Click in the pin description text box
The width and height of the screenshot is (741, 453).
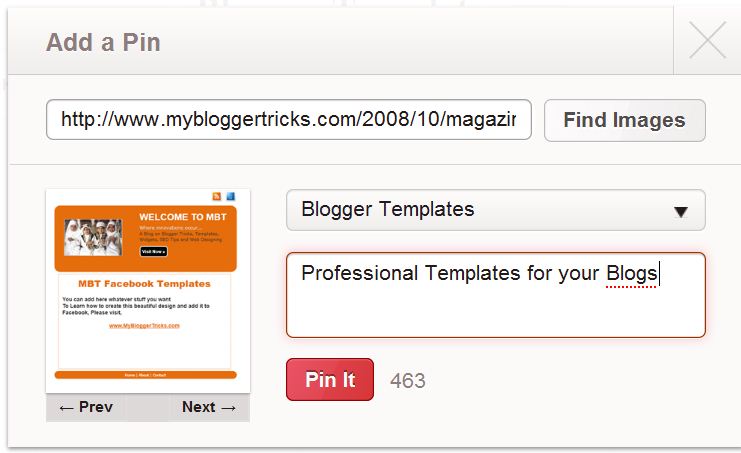pyautogui.click(x=496, y=295)
